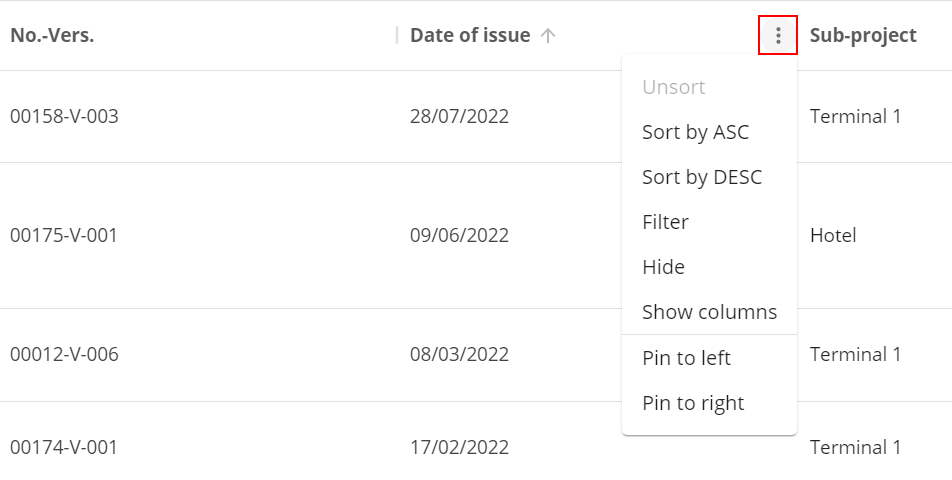952x480 pixels.
Task: Select Filter in the column menu
Action: (665, 222)
